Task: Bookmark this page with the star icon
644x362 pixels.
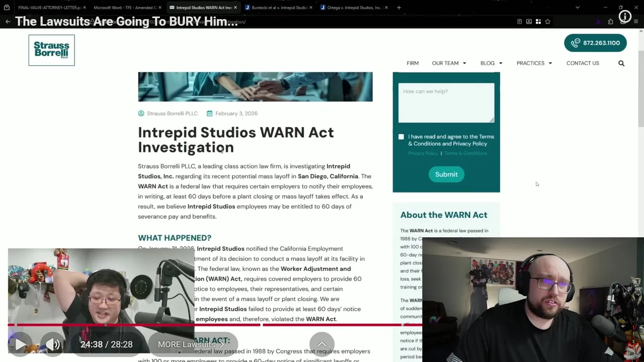Action: point(547,22)
